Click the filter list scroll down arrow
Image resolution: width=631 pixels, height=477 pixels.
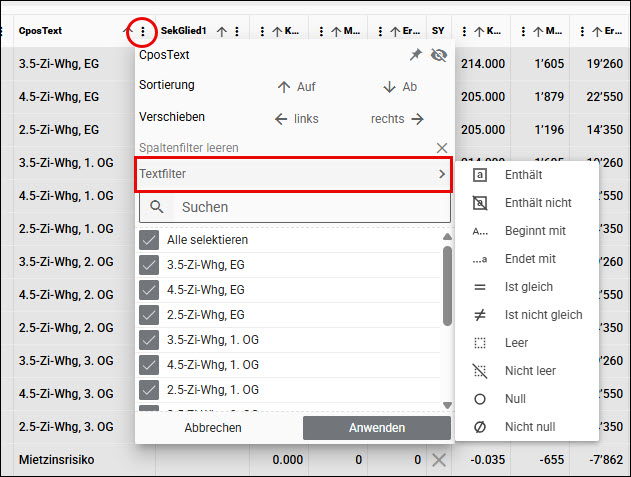[x=447, y=405]
